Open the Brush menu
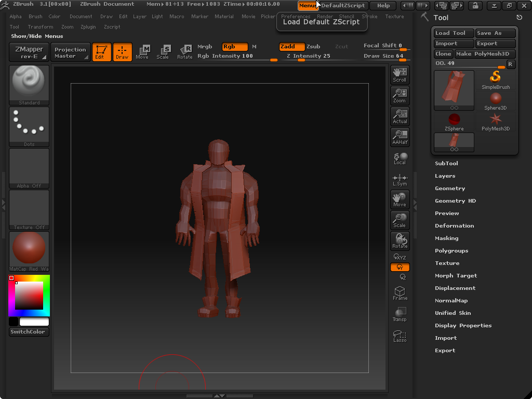 pos(35,16)
